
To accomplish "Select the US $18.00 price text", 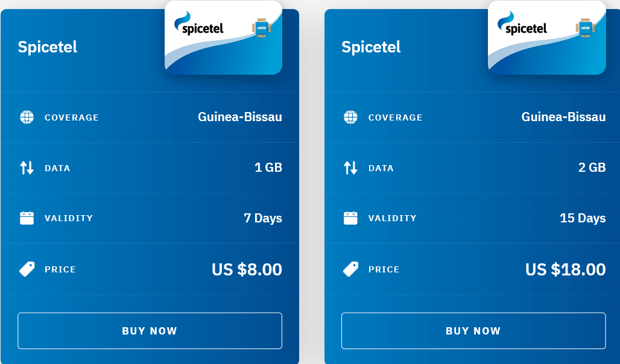I will (x=565, y=269).
